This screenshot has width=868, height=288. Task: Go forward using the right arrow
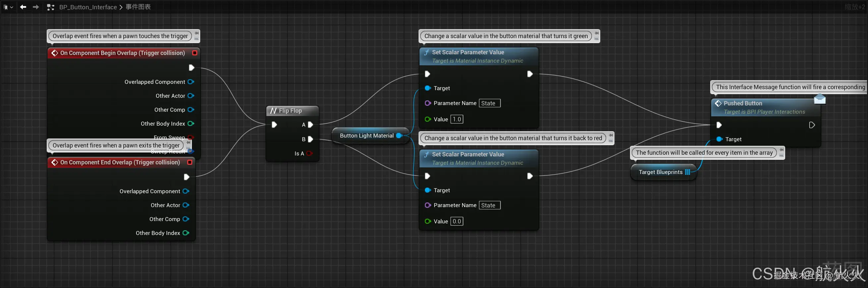[36, 7]
